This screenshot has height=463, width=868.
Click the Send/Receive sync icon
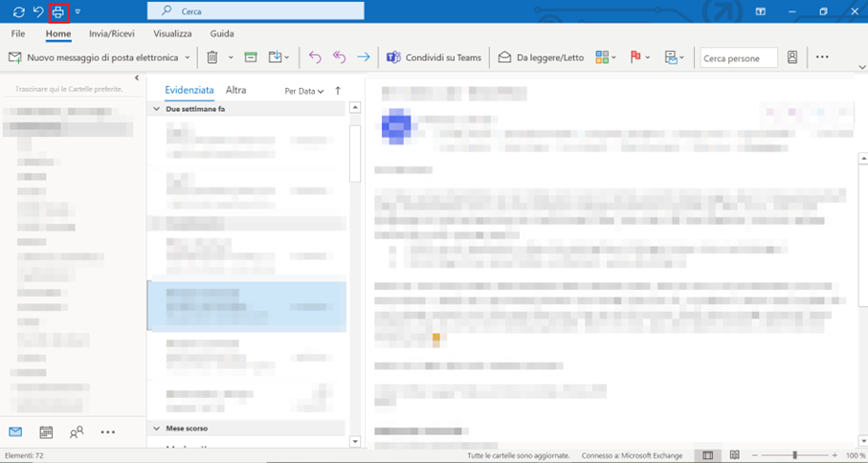pyautogui.click(x=18, y=11)
